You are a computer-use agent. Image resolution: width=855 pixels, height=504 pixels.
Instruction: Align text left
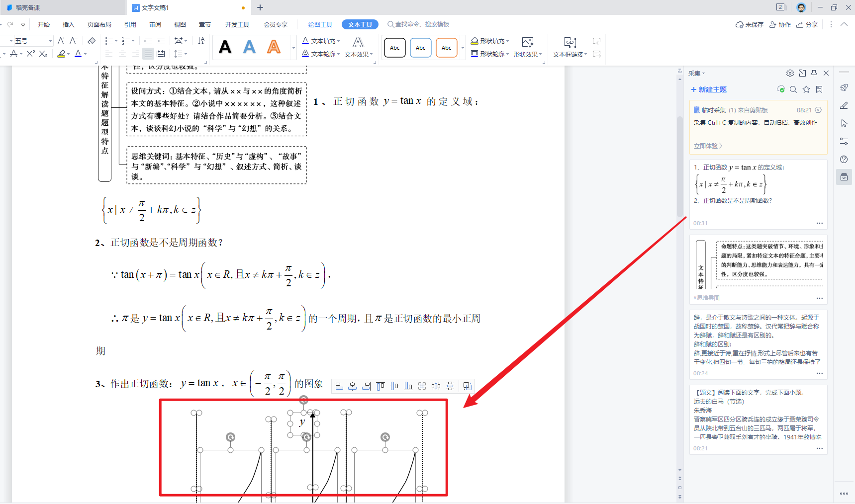(x=109, y=54)
